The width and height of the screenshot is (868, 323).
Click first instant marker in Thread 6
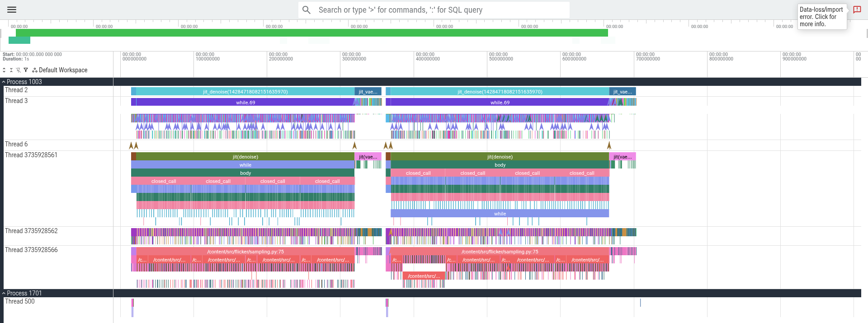pos(131,145)
